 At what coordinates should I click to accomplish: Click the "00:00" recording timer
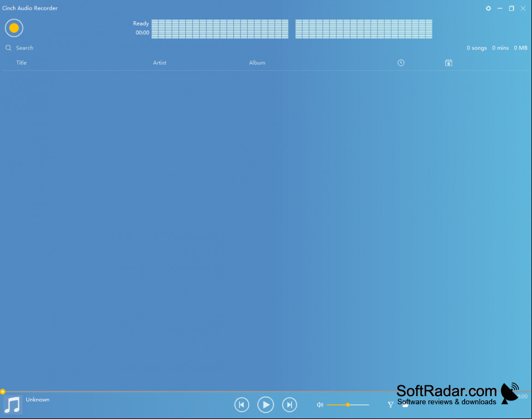point(142,33)
